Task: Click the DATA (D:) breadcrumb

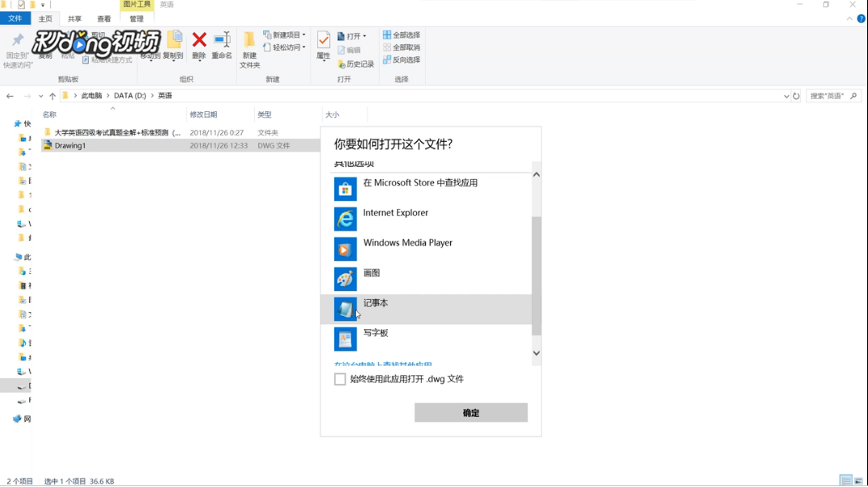Action: point(130,96)
